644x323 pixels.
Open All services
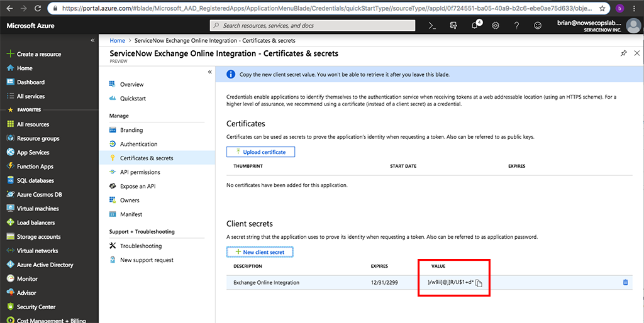[26, 96]
